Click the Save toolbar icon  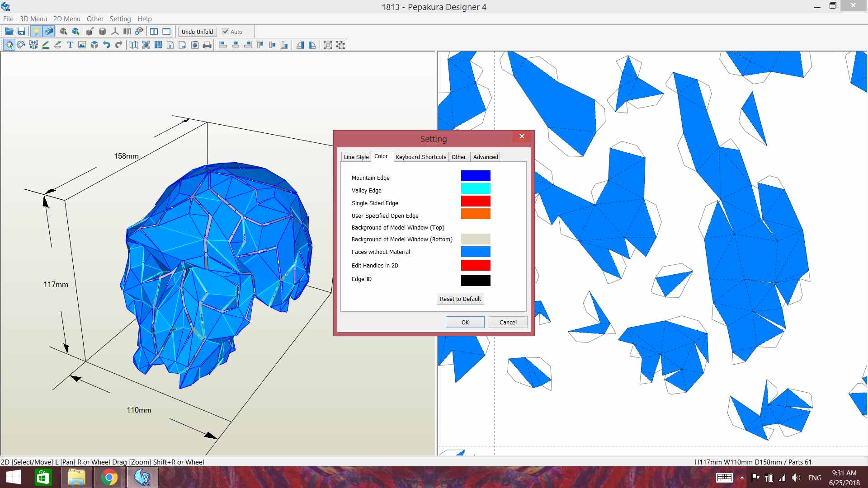(x=21, y=32)
